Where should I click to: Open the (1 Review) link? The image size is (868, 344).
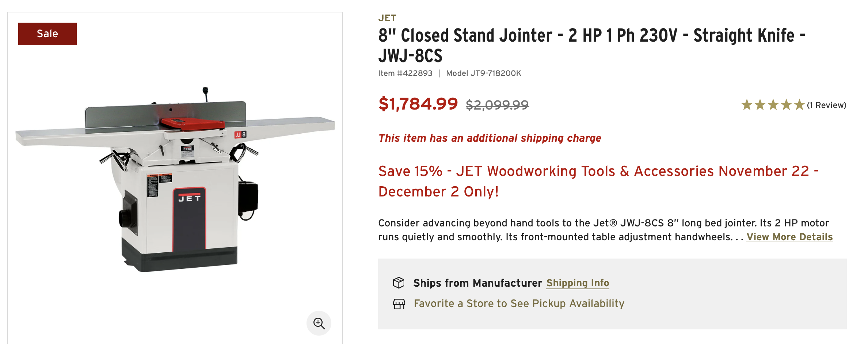pos(827,105)
